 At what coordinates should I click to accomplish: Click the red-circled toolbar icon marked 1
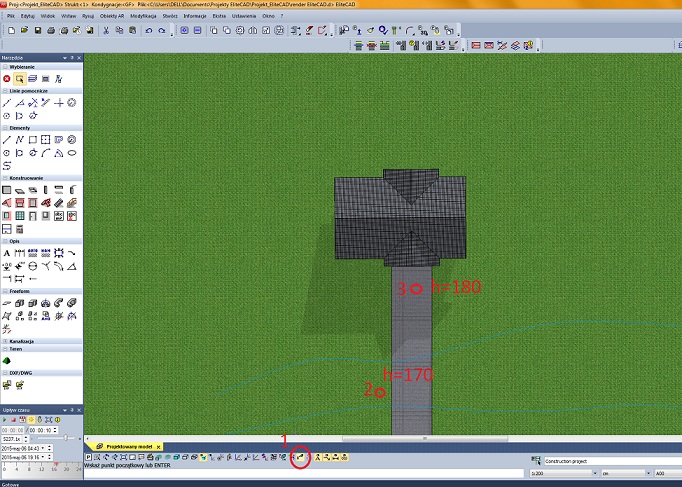point(299,457)
